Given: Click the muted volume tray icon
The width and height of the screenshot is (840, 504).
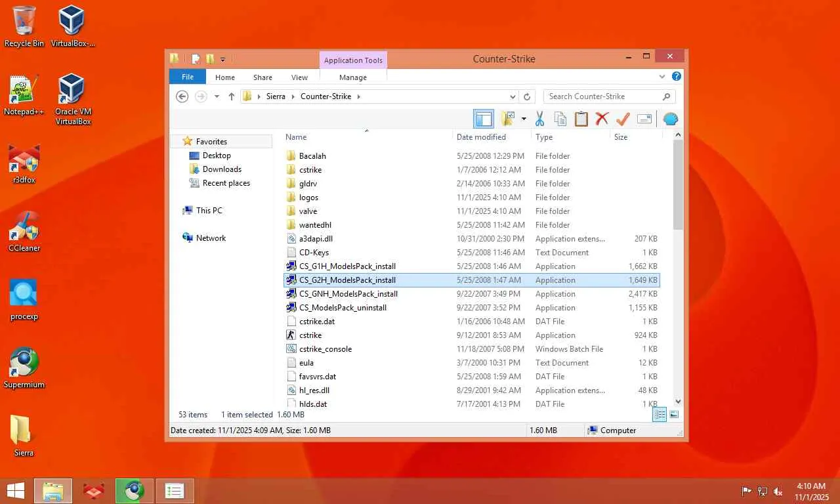Looking at the screenshot, I should click(x=778, y=492).
